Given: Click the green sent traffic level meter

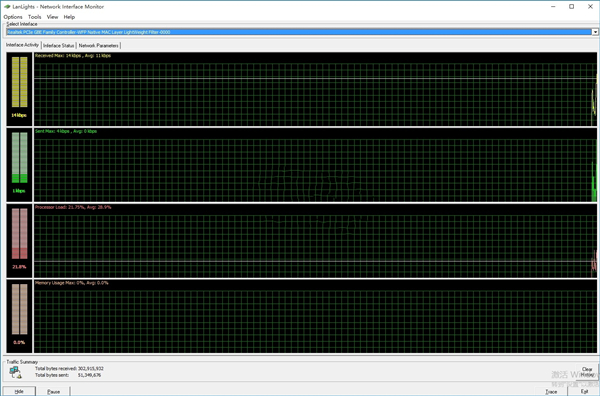Looking at the screenshot, I should 20,158.
